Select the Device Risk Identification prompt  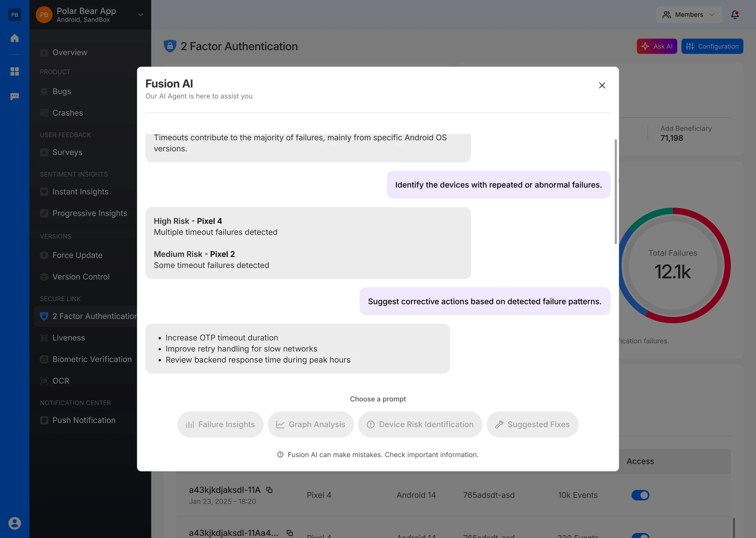(x=420, y=424)
